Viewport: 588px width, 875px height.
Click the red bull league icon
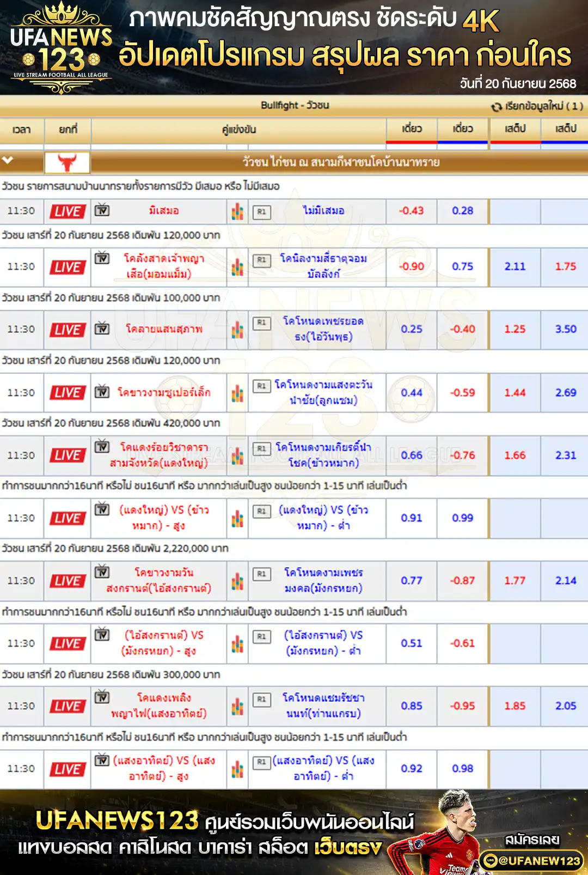(x=67, y=162)
